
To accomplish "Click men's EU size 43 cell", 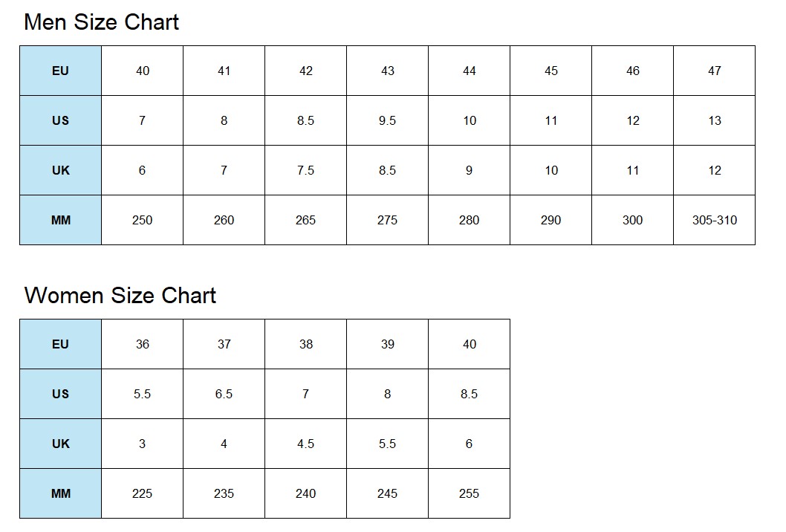I will tap(387, 71).
